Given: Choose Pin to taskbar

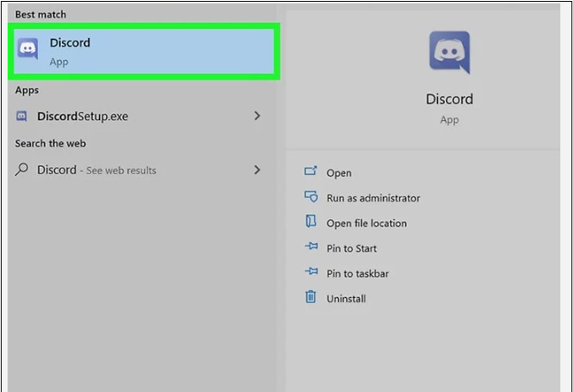Looking at the screenshot, I should (x=358, y=273).
